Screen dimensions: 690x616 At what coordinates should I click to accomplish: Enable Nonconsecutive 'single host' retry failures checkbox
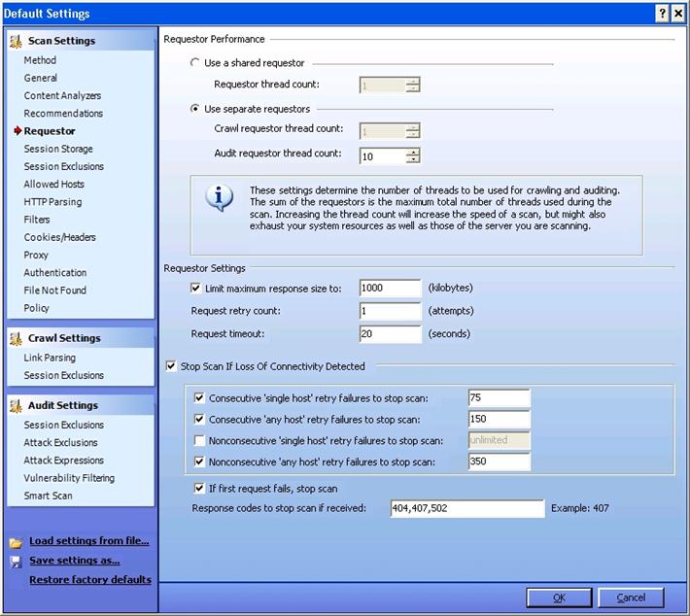coord(200,440)
